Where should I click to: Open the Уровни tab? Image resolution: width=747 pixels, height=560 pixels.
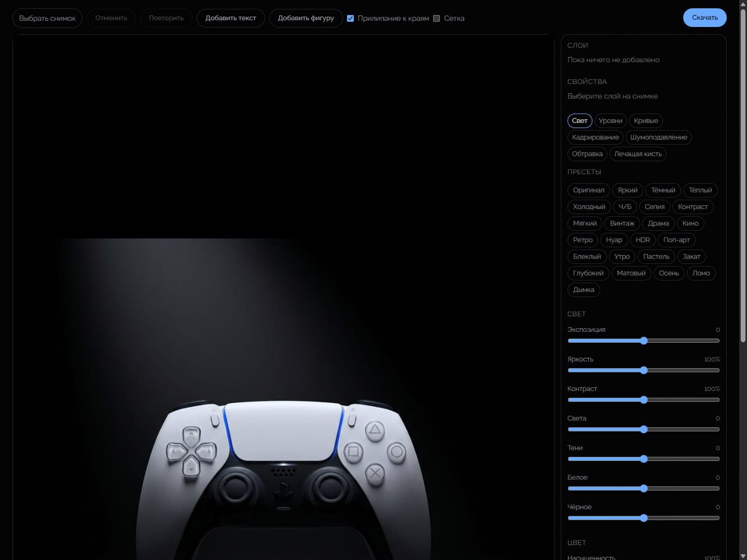[611, 121]
